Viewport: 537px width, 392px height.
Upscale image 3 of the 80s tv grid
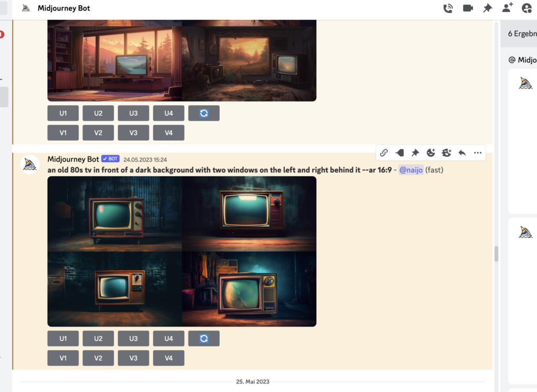[x=134, y=339]
